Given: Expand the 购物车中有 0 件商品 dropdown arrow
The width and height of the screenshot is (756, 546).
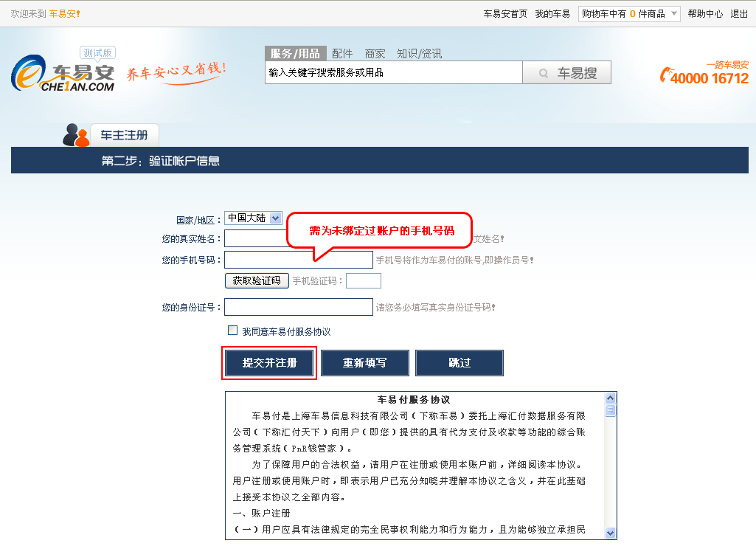Looking at the screenshot, I should coord(674,13).
